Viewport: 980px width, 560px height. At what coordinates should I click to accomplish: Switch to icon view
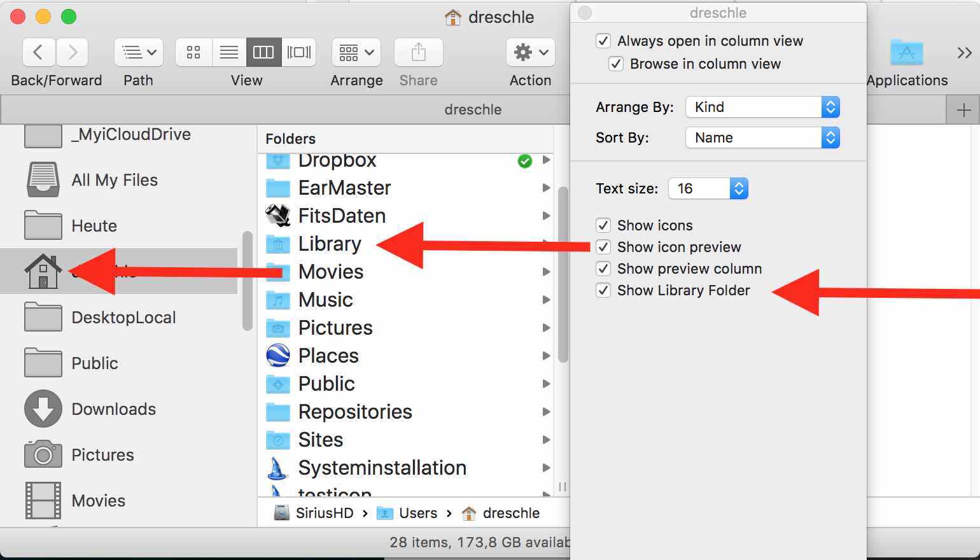(x=193, y=52)
